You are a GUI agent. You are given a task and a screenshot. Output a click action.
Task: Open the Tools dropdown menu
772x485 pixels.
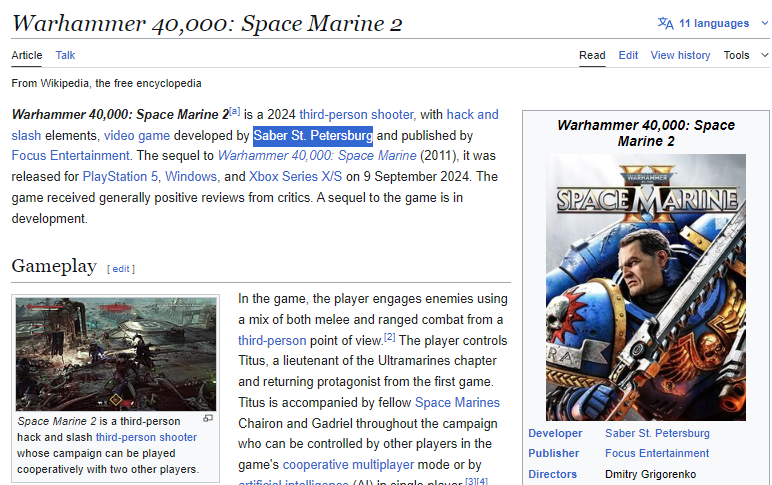(736, 55)
